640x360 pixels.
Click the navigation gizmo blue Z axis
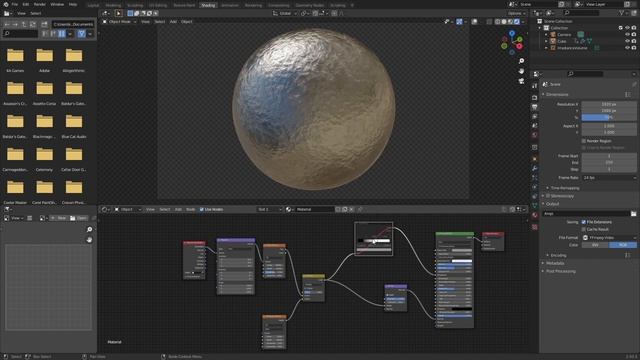(x=512, y=33)
